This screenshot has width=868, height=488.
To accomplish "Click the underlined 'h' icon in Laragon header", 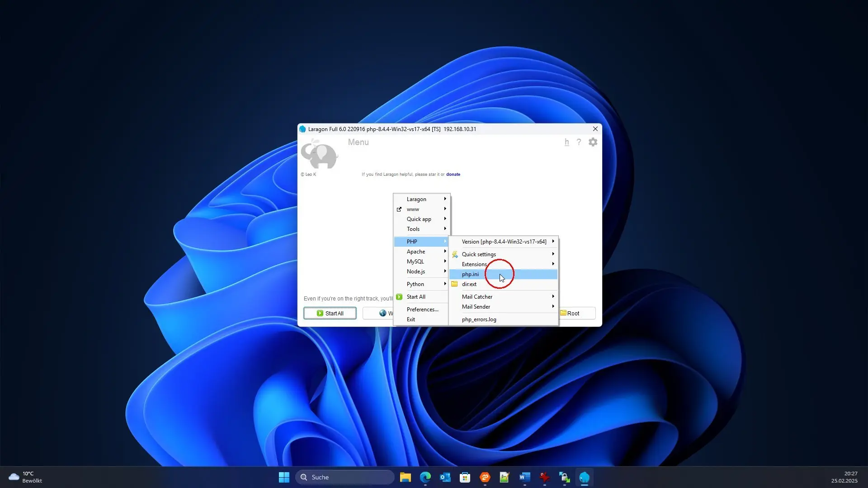I will tap(566, 142).
